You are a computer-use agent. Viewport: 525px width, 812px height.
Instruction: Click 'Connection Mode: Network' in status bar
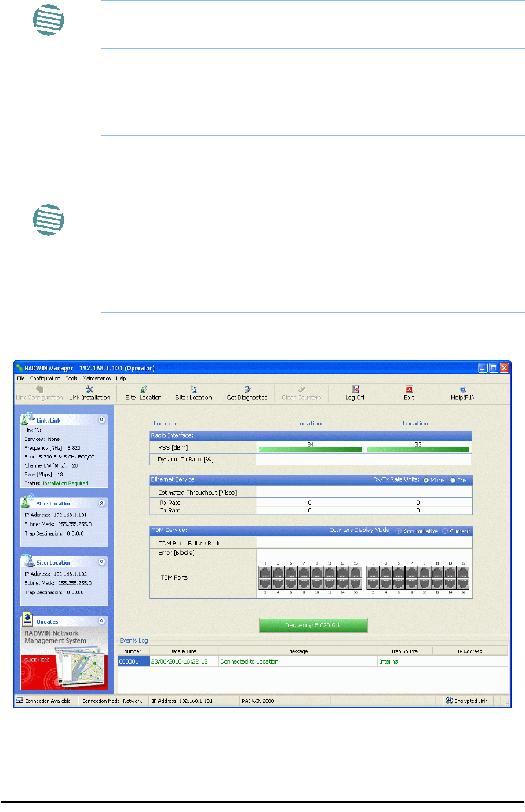click(112, 701)
